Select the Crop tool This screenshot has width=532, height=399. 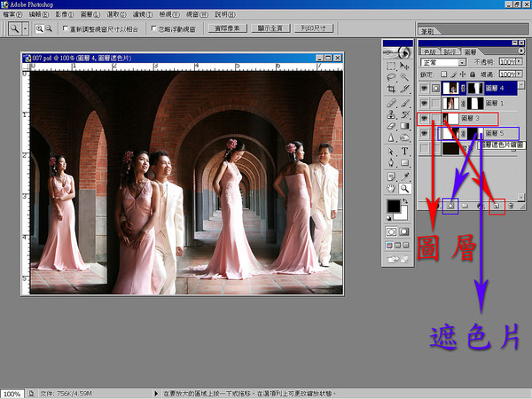391,89
